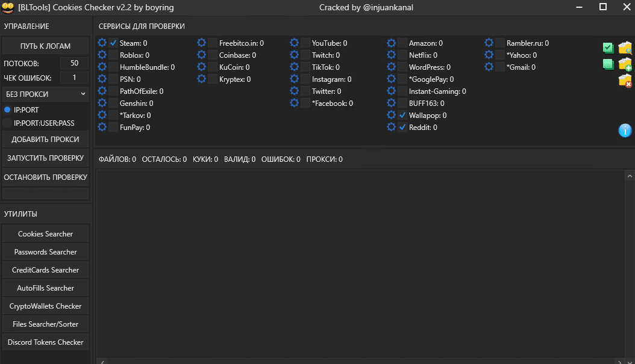Click the folder with magnifier icon
This screenshot has height=364, width=635.
(625, 48)
